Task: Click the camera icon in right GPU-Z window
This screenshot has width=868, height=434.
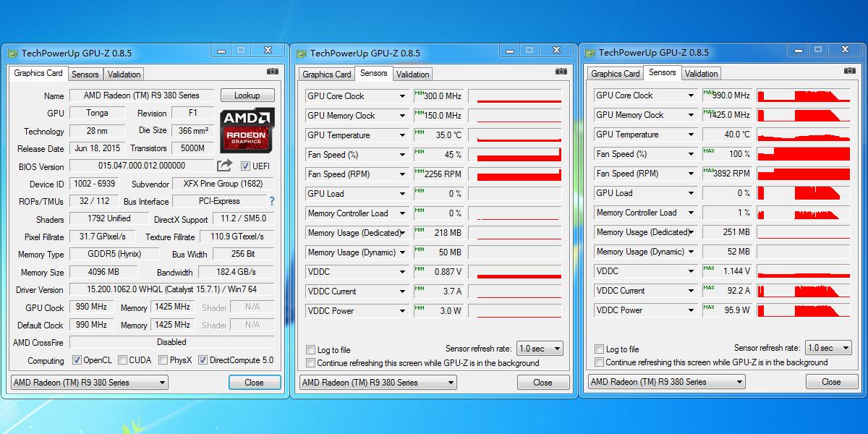Action: 849,71
